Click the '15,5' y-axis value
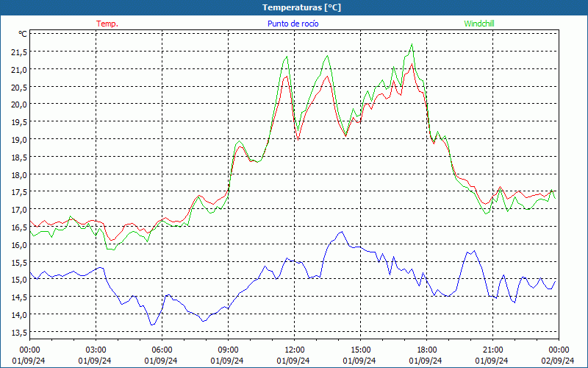This screenshot has height=368, width=588. tap(19, 263)
